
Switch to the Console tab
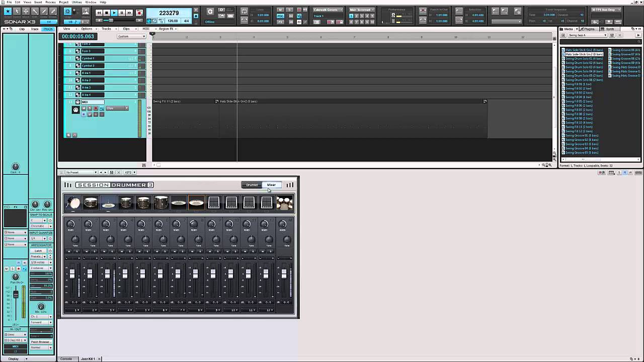pos(66,358)
